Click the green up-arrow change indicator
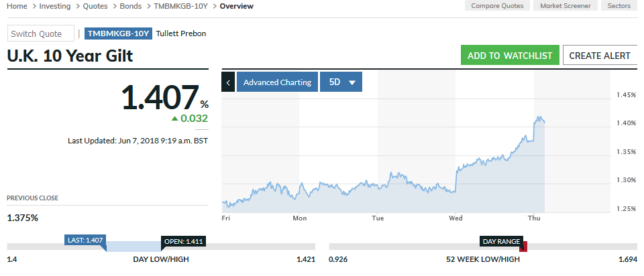The height and width of the screenshot is (276, 644). 175,119
